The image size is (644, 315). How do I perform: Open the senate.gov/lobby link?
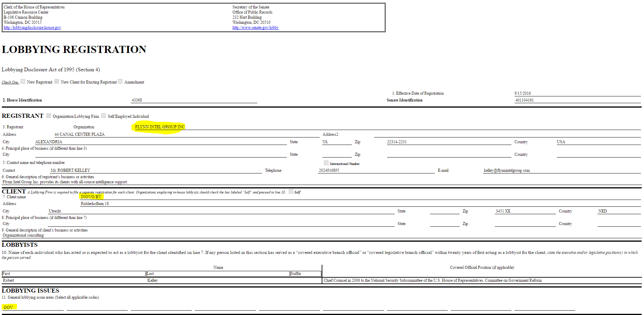[255, 27]
